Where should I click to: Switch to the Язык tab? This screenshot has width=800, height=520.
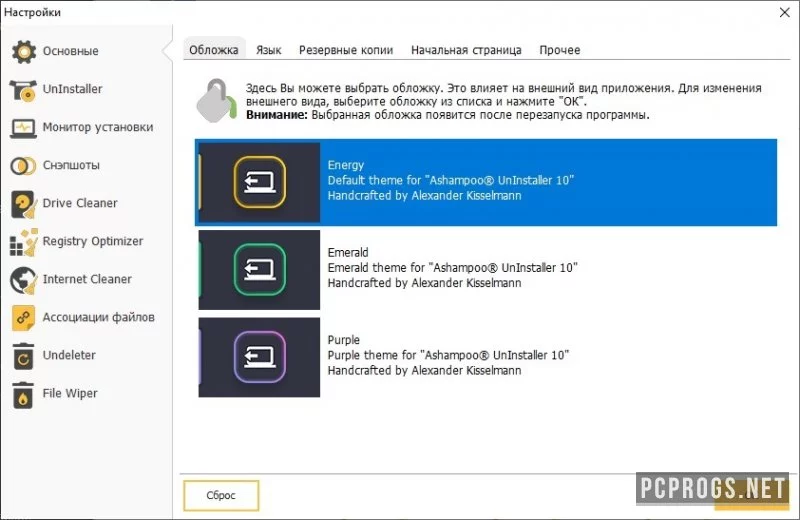tap(268, 50)
